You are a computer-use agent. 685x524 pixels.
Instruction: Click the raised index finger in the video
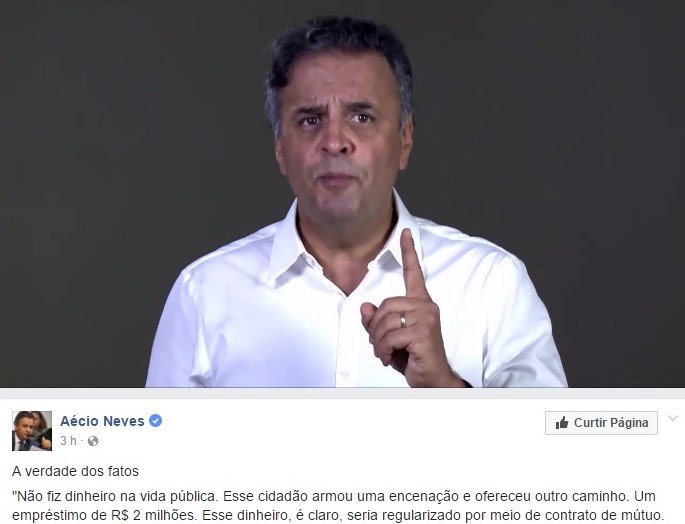(412, 262)
